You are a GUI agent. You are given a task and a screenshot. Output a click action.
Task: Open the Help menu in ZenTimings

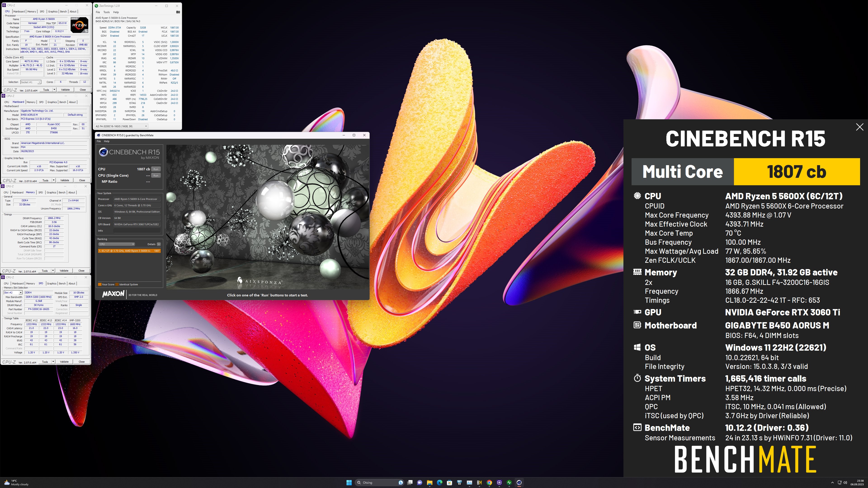116,12
